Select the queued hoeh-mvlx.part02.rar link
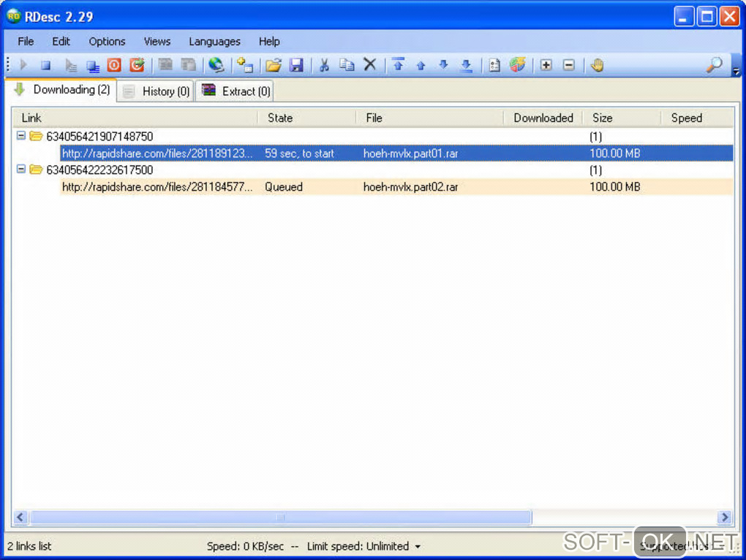This screenshot has height=560, width=746. coord(396,187)
